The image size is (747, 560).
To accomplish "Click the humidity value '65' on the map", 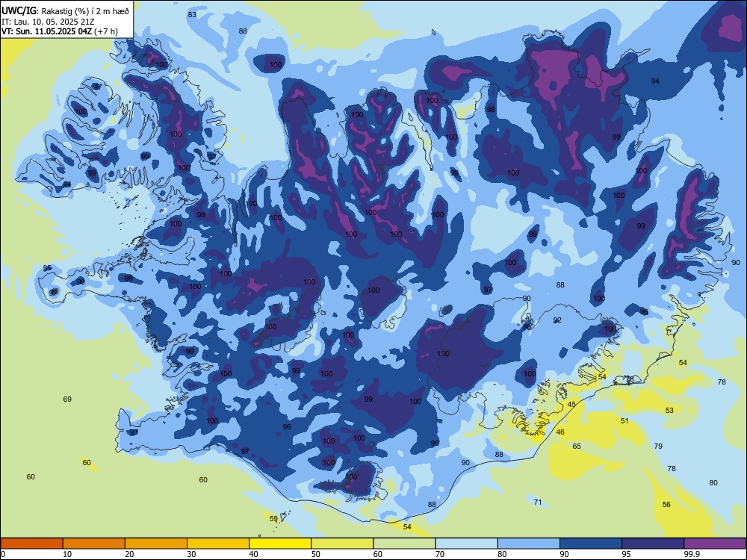I will [x=577, y=447].
